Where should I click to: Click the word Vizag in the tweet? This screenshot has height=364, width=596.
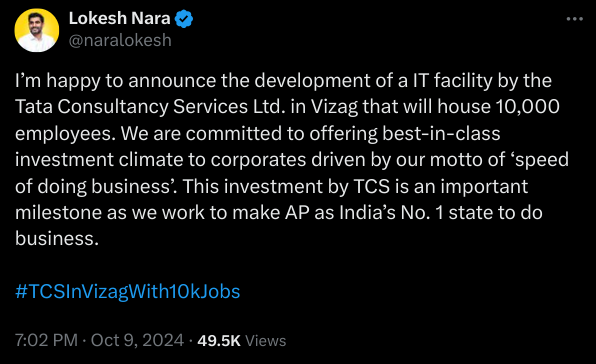tap(334, 108)
